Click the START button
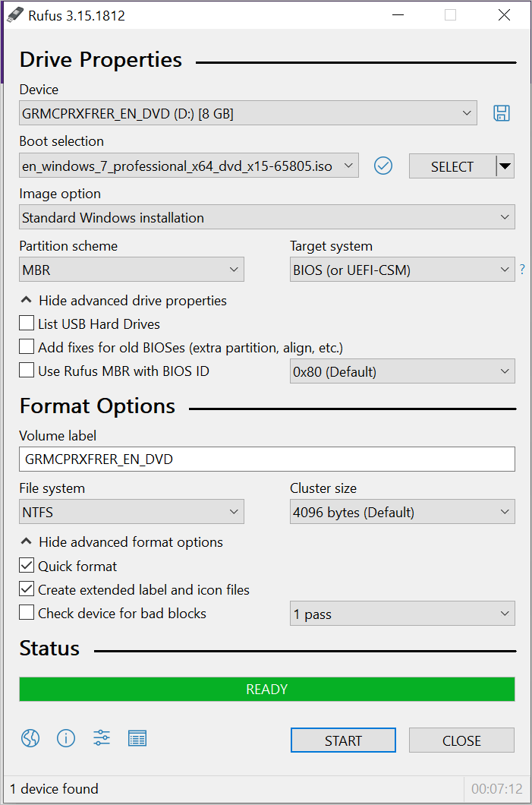532x805 pixels. point(343,740)
